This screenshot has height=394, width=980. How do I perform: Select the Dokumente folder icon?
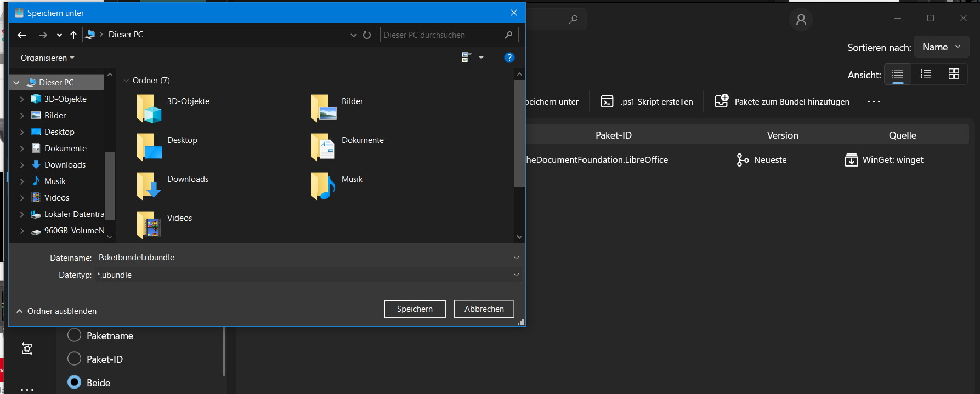pyautogui.click(x=323, y=147)
